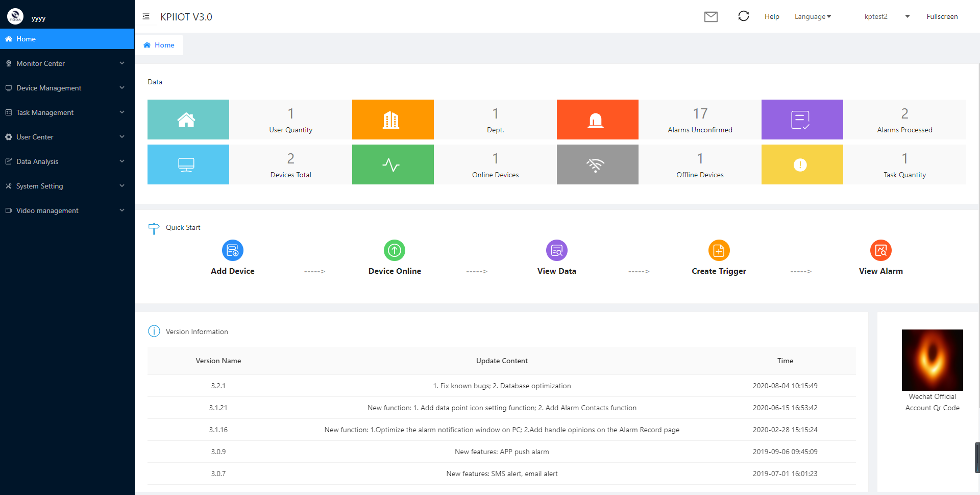The height and width of the screenshot is (495, 980).
Task: Expand Monitor Center chevron
Action: pos(122,63)
